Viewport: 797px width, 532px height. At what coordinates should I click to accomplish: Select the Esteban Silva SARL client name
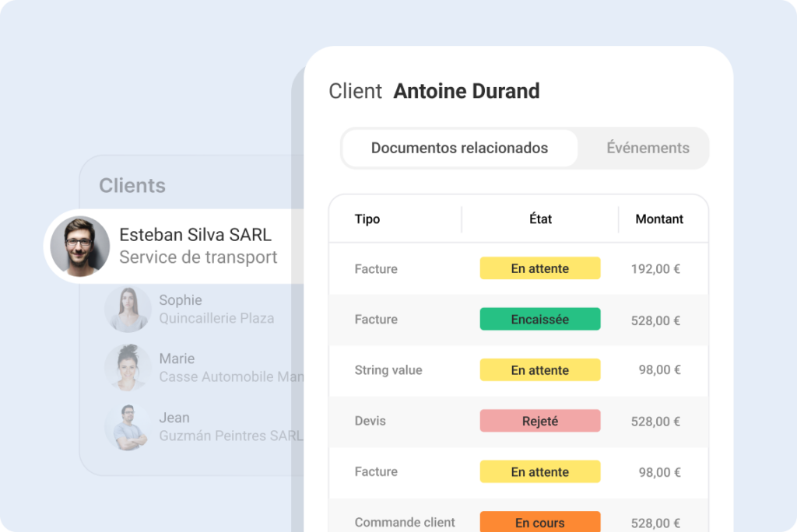pos(195,235)
